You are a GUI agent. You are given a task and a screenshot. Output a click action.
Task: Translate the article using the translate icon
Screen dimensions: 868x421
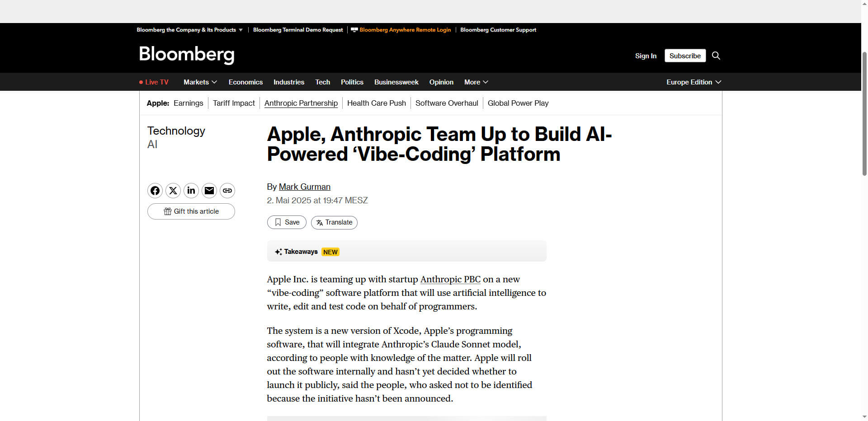334,222
